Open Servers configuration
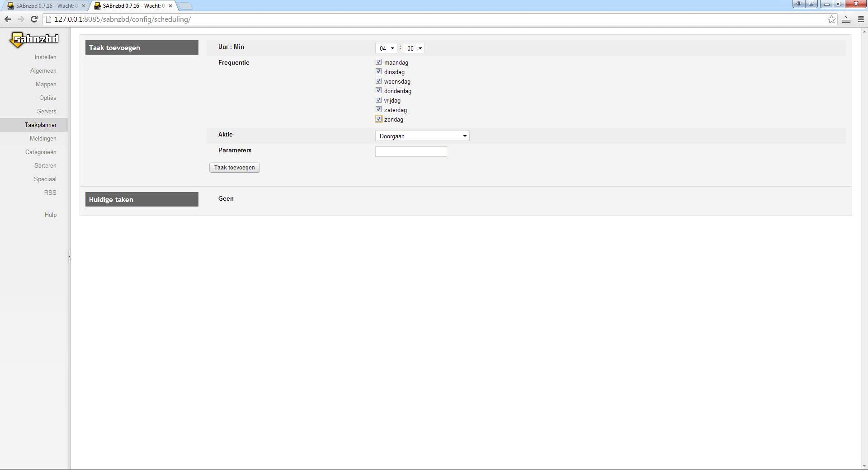Viewport: 868px width, 470px height. click(47, 111)
